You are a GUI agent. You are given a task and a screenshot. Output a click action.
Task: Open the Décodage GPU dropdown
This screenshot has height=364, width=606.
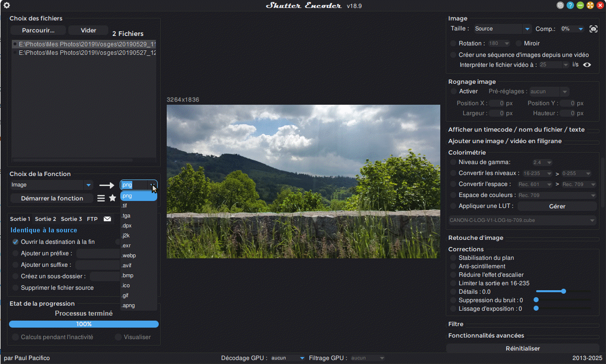[288, 358]
